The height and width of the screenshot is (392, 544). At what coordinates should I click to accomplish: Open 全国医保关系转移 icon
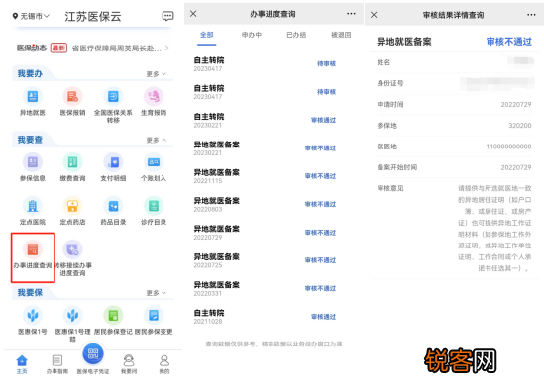click(113, 97)
